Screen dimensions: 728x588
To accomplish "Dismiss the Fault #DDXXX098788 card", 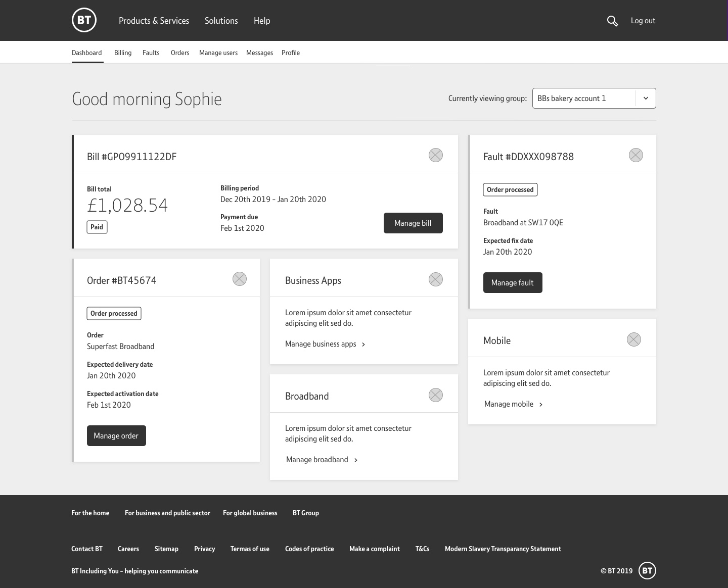I will [x=636, y=155].
